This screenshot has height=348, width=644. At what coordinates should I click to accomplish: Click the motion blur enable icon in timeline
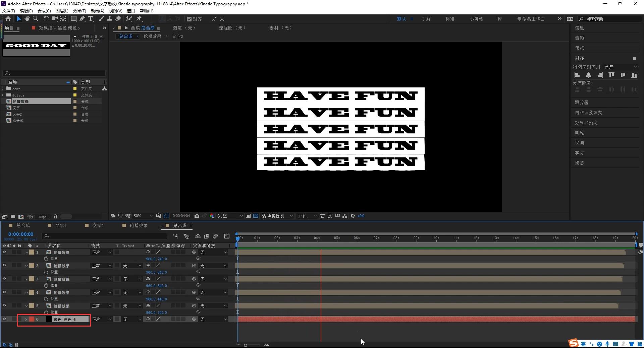pyautogui.click(x=216, y=236)
